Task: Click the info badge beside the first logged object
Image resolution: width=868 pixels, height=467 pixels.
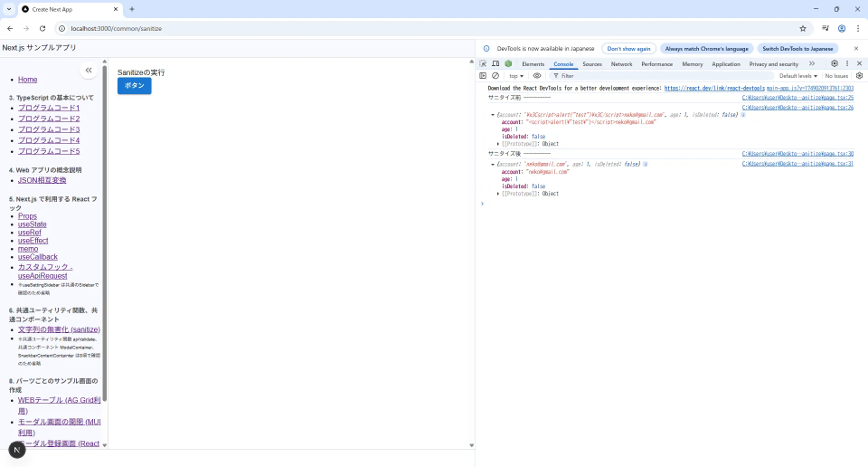Action: pos(743,115)
